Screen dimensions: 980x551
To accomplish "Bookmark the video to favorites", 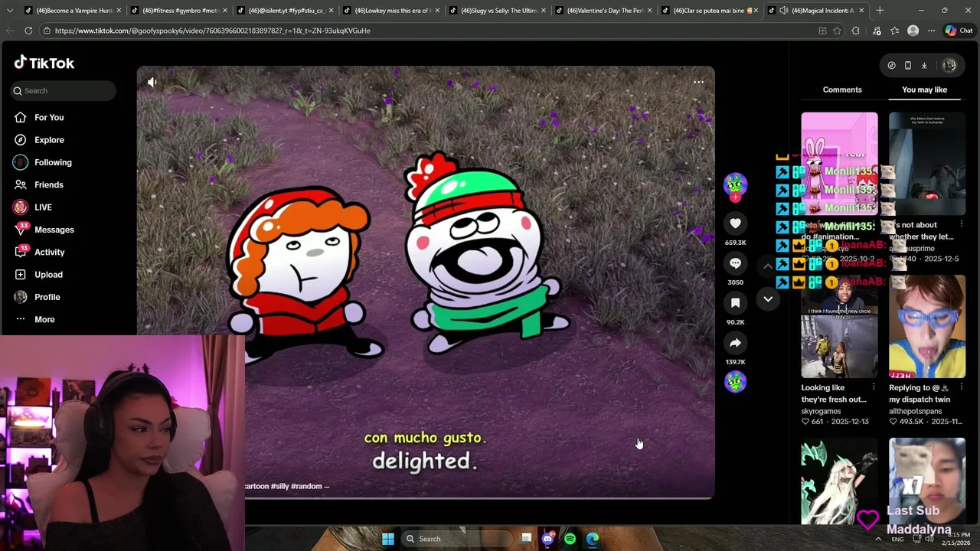I will (735, 302).
